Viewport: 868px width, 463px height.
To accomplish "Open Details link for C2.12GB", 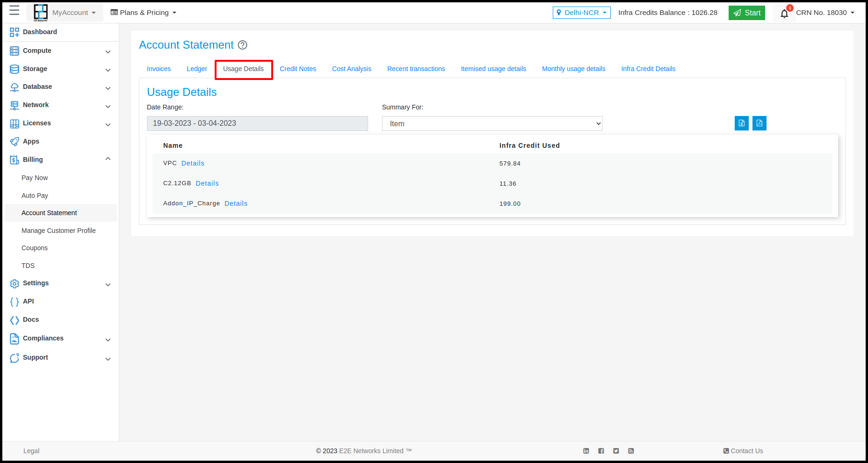I will (207, 183).
